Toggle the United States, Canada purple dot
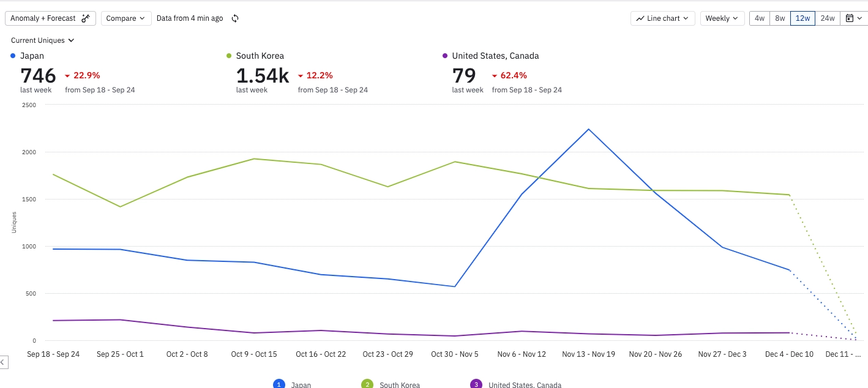This screenshot has width=868, height=388. 445,56
